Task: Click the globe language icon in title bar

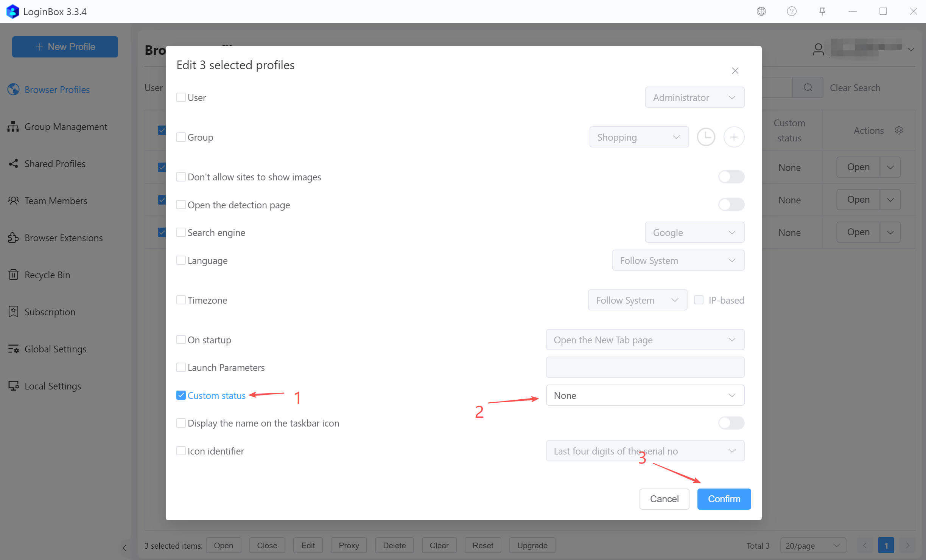Action: (761, 11)
